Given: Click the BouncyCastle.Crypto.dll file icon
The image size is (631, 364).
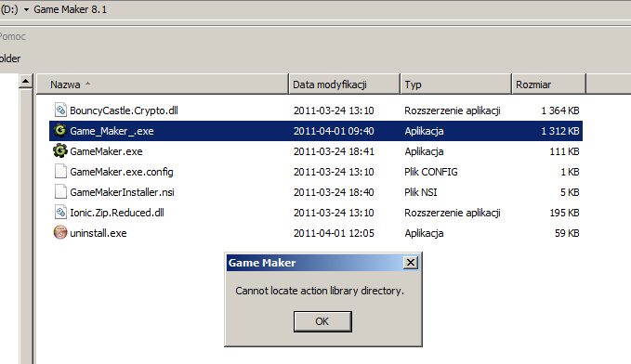Looking at the screenshot, I should pyautogui.click(x=60, y=110).
